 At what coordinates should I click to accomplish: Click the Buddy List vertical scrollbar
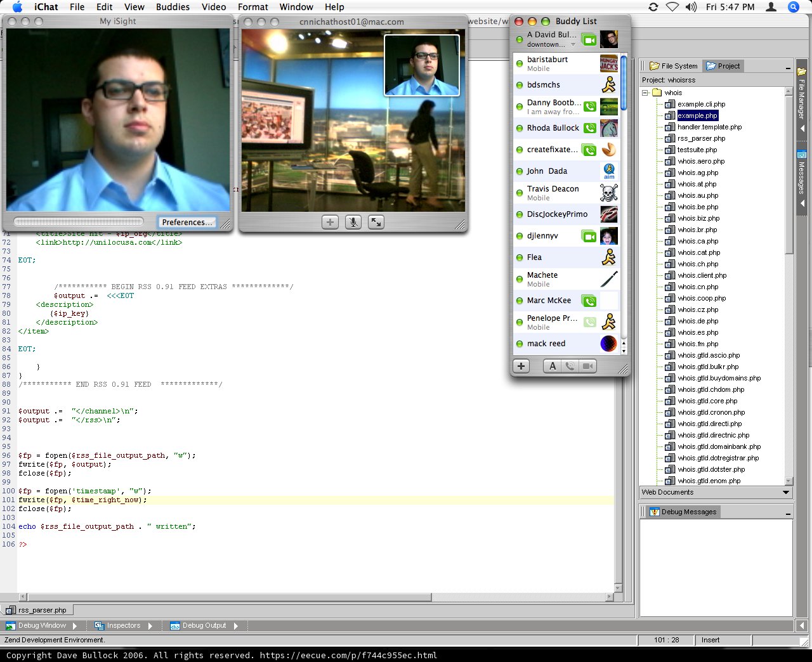[624, 82]
